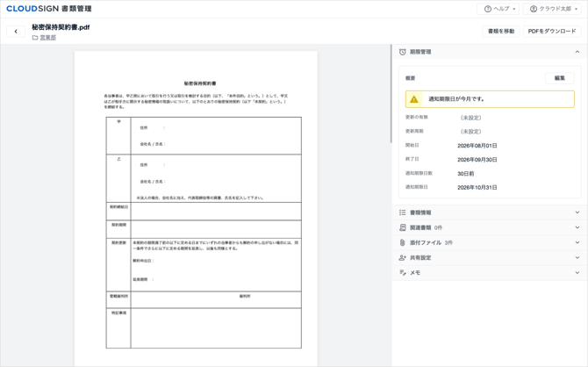Click the 更新の有無 label
The width and height of the screenshot is (588, 367).
(x=417, y=117)
